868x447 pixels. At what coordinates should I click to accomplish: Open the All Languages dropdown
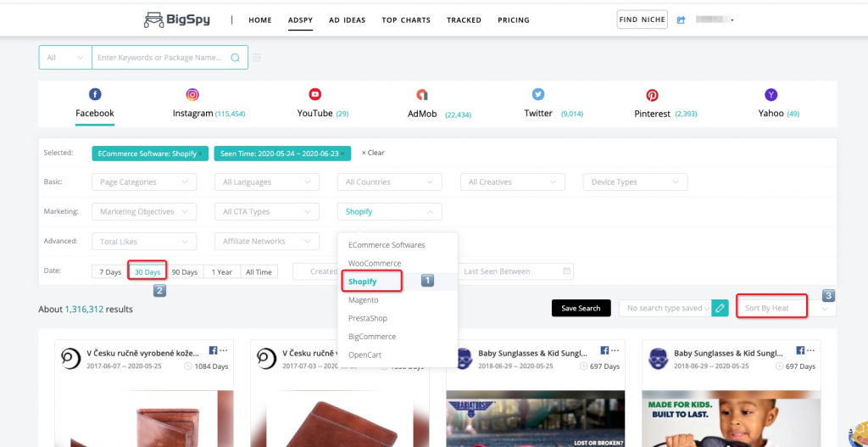point(267,182)
